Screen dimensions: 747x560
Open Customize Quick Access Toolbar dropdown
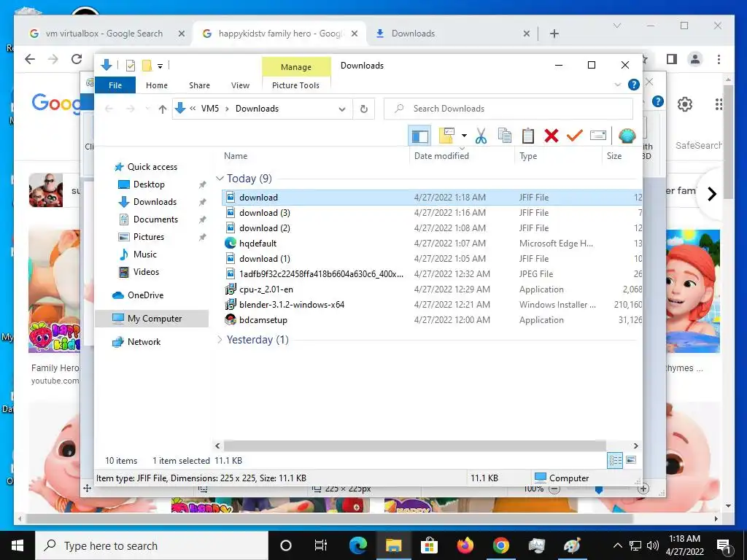pos(160,66)
